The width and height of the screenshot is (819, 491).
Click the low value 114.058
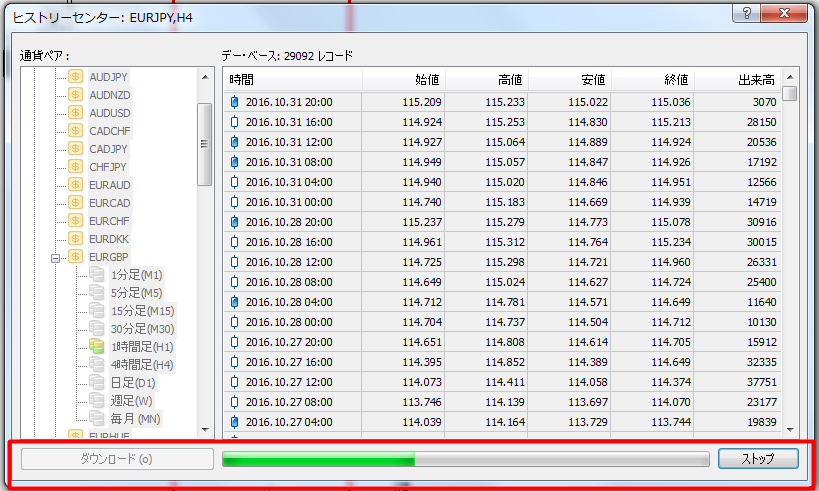click(588, 382)
